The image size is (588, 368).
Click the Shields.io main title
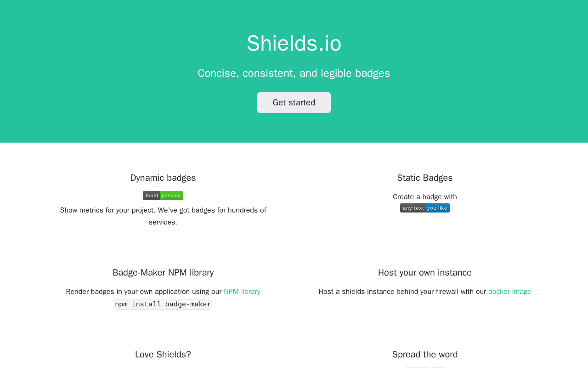[294, 44]
